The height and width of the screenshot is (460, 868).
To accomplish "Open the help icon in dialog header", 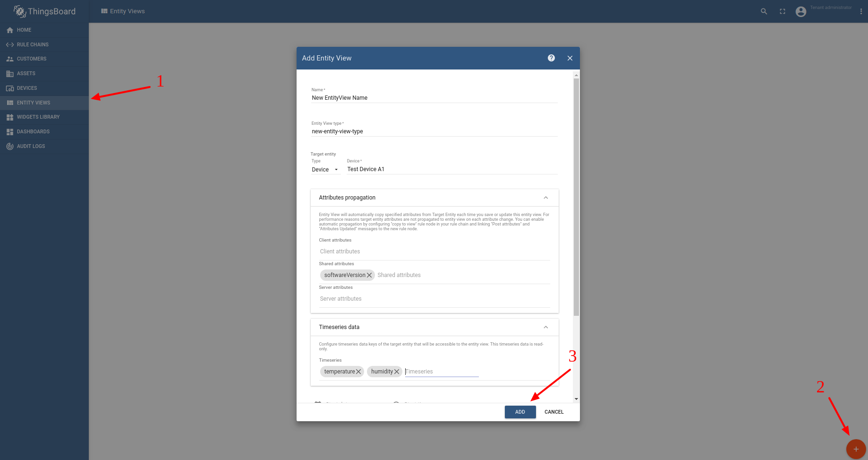I will pos(551,58).
